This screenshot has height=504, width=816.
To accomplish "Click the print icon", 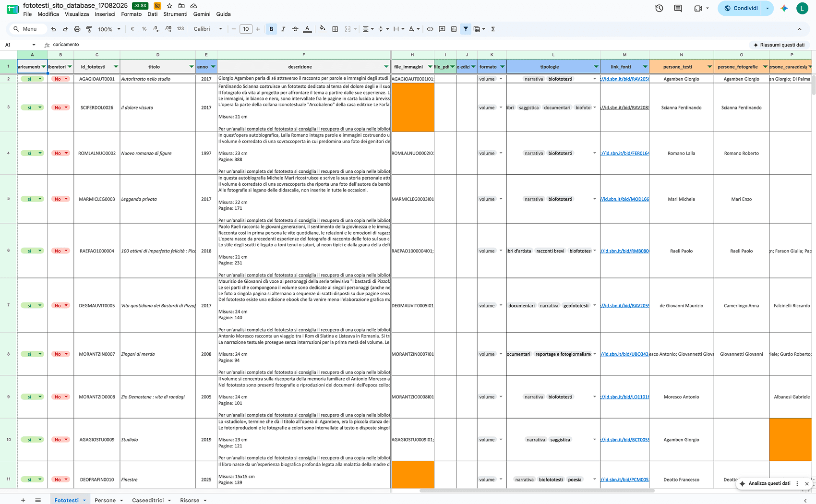I will 77,29.
